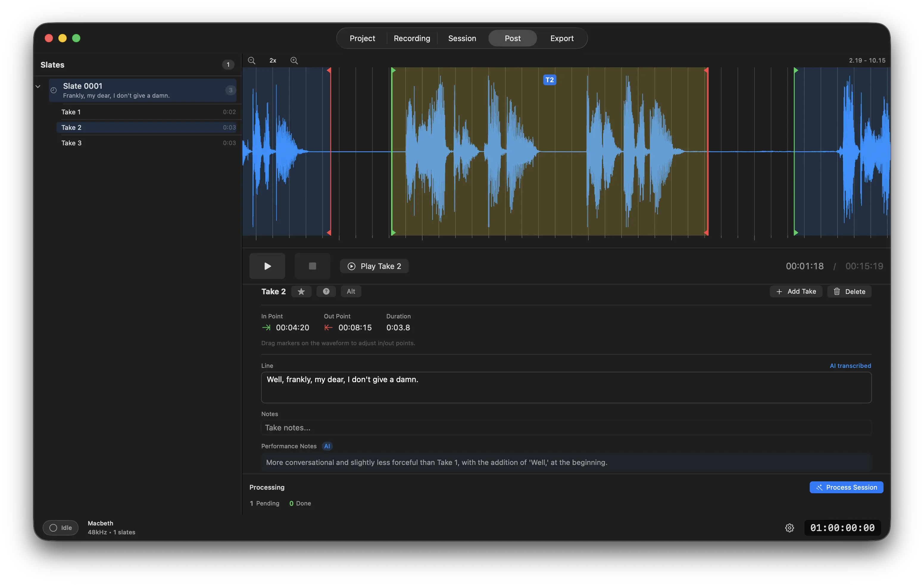Toggle the Alt flag for Take 2
This screenshot has height=585, width=924.
[x=351, y=291]
